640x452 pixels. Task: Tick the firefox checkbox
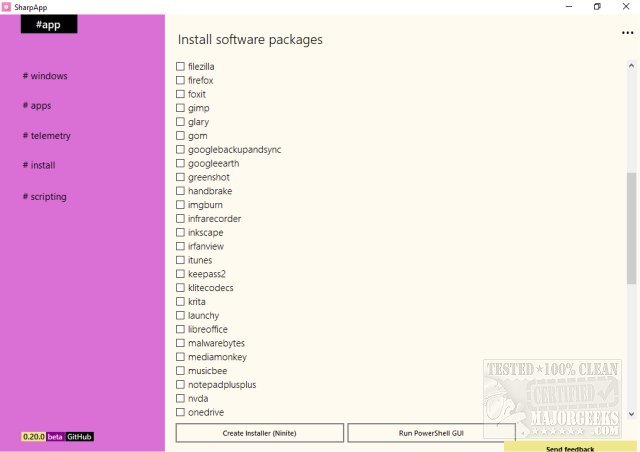click(x=180, y=80)
